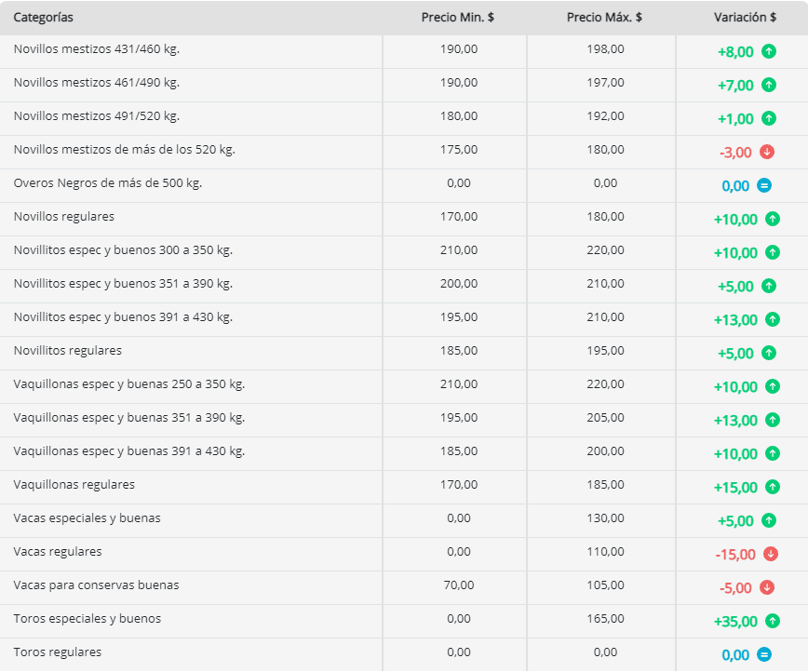Click the red down arrow for Novillos mestizos de más de 520 kg
Screen dimensions: 808x672
(767, 153)
